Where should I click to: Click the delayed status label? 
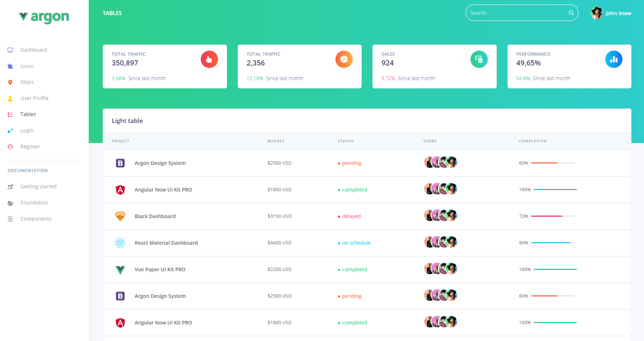click(x=351, y=216)
